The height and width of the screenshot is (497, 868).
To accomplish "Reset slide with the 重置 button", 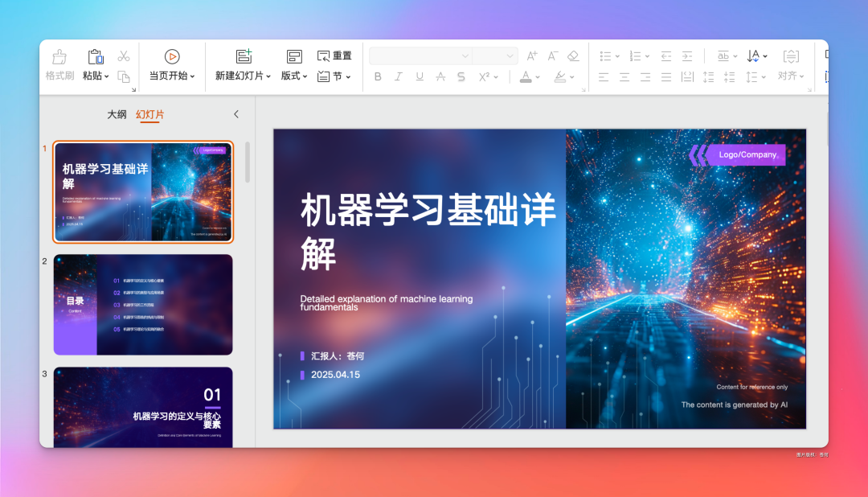I will 334,55.
